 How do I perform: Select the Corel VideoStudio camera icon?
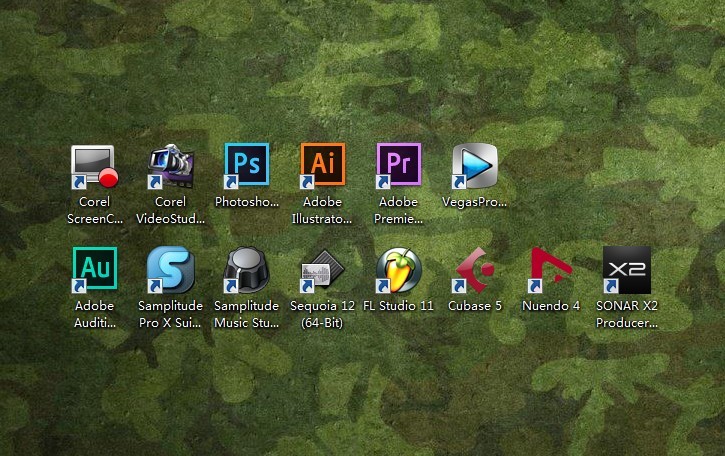pyautogui.click(x=171, y=166)
